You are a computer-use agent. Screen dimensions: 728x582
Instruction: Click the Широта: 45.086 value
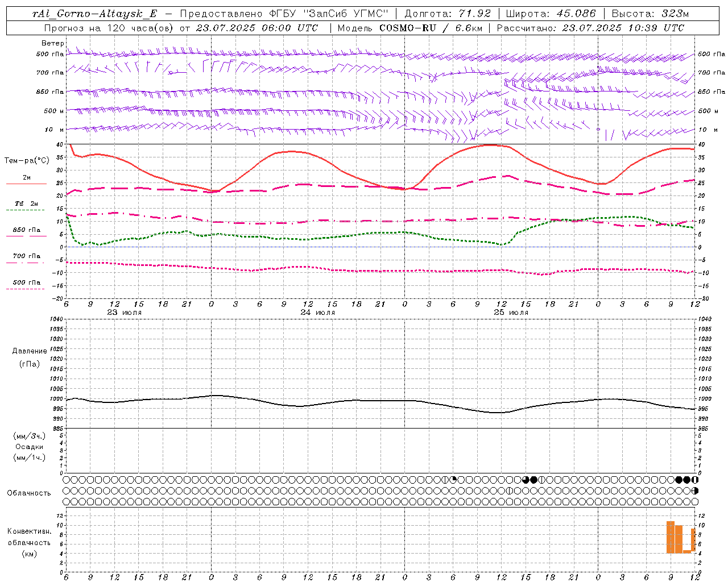(551, 14)
